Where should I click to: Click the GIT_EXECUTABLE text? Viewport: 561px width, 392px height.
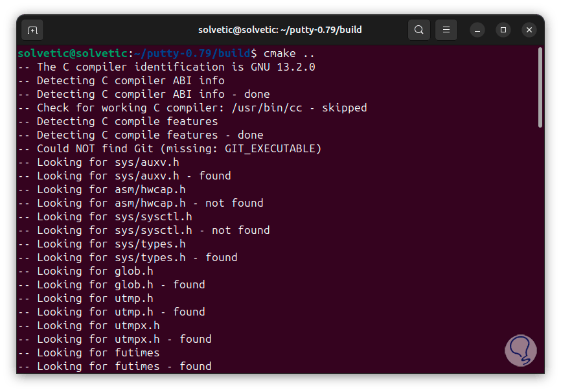click(x=269, y=148)
